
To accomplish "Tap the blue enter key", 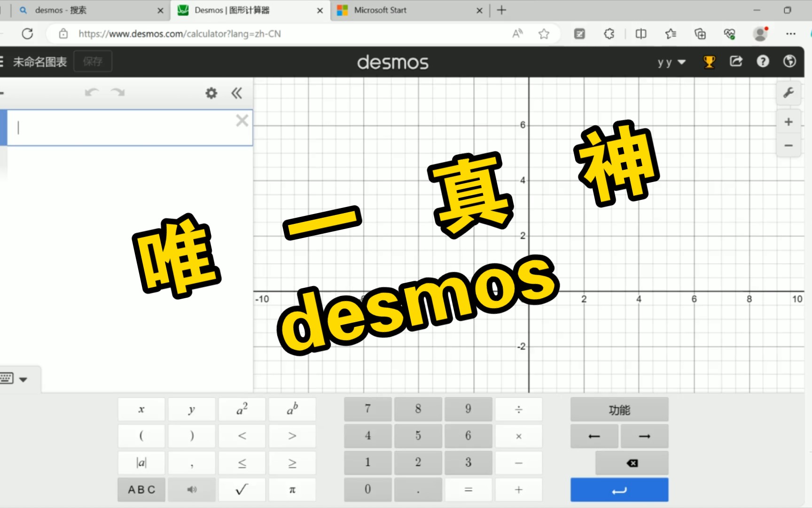I will (x=619, y=490).
